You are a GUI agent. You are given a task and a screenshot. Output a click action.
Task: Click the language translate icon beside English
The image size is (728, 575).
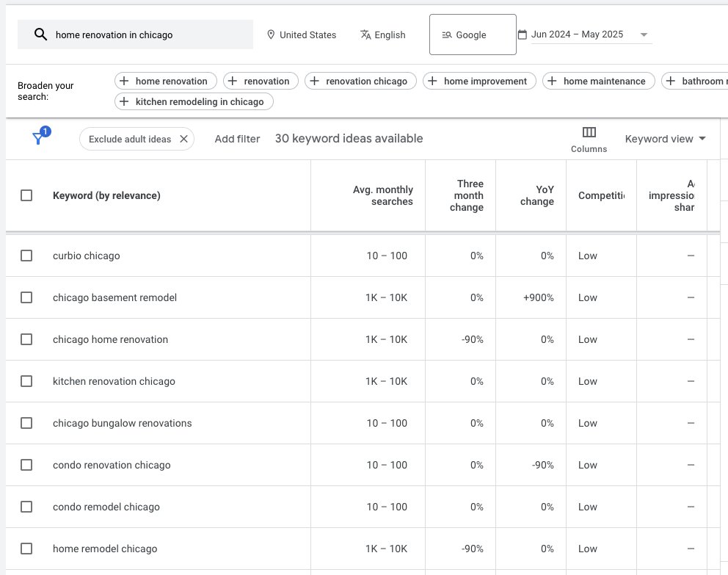coord(365,34)
